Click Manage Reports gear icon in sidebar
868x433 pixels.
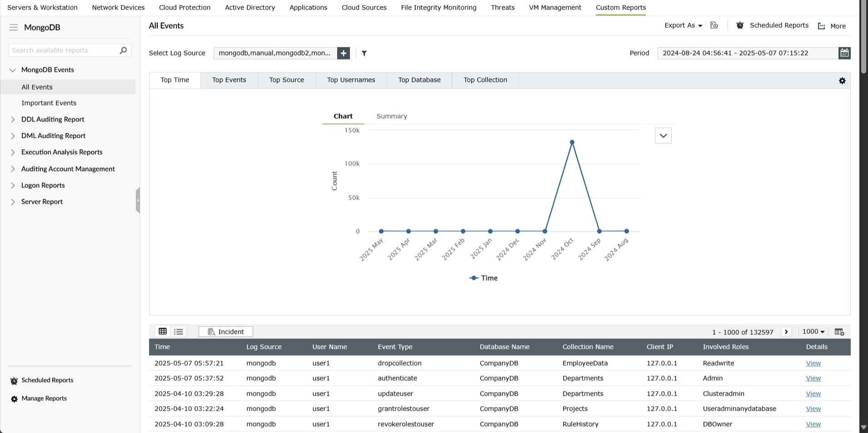pyautogui.click(x=14, y=399)
